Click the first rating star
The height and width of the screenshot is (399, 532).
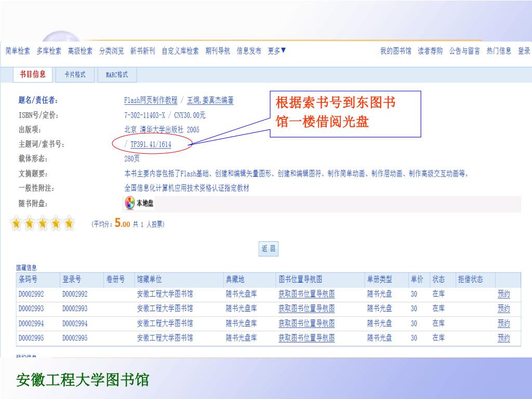(16, 223)
